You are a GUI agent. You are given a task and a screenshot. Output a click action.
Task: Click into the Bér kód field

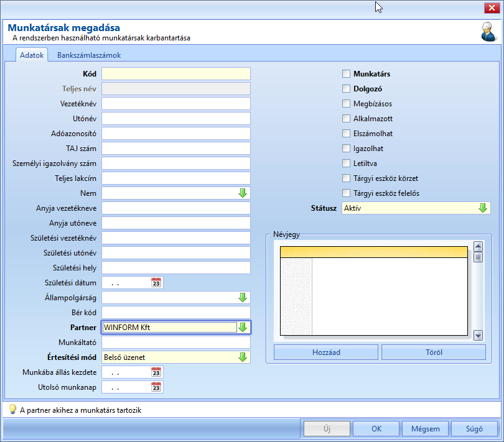tap(176, 313)
